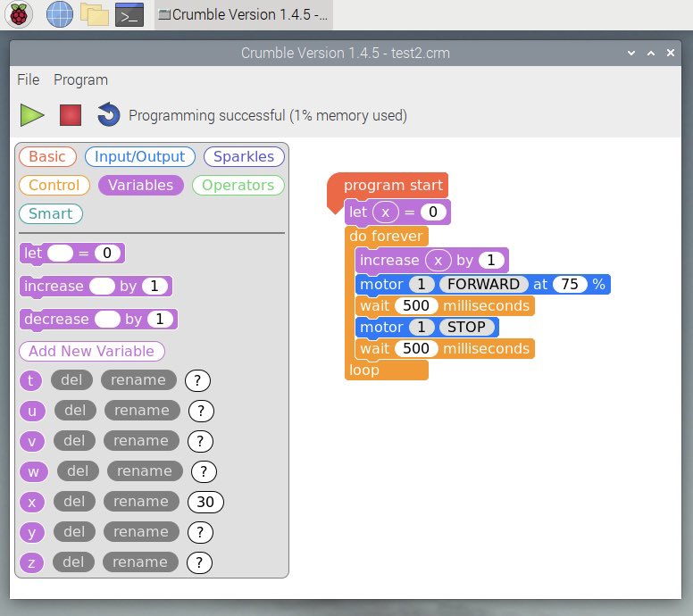This screenshot has height=616, width=693.
Task: Click the status message 'Programming successful (1% memory used)'
Action: [267, 115]
